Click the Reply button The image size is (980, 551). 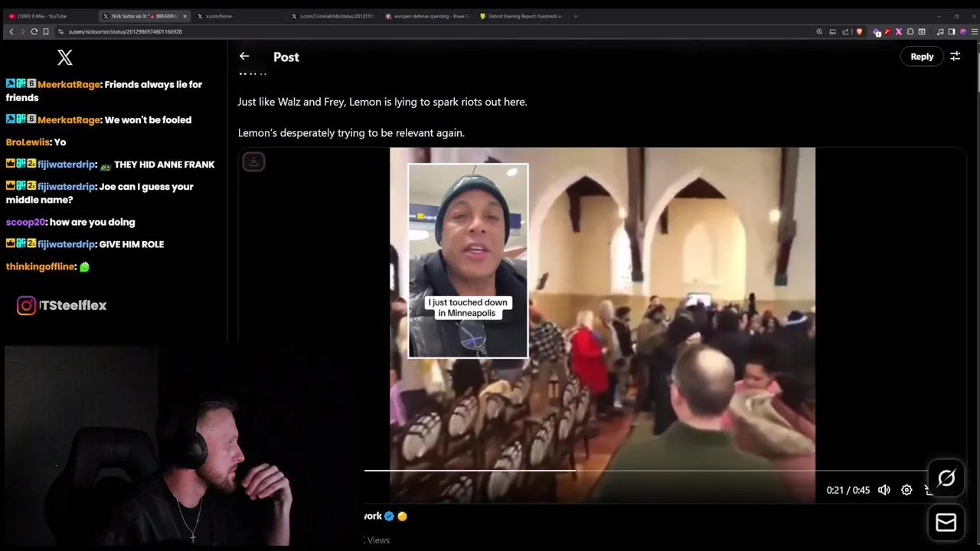click(922, 56)
